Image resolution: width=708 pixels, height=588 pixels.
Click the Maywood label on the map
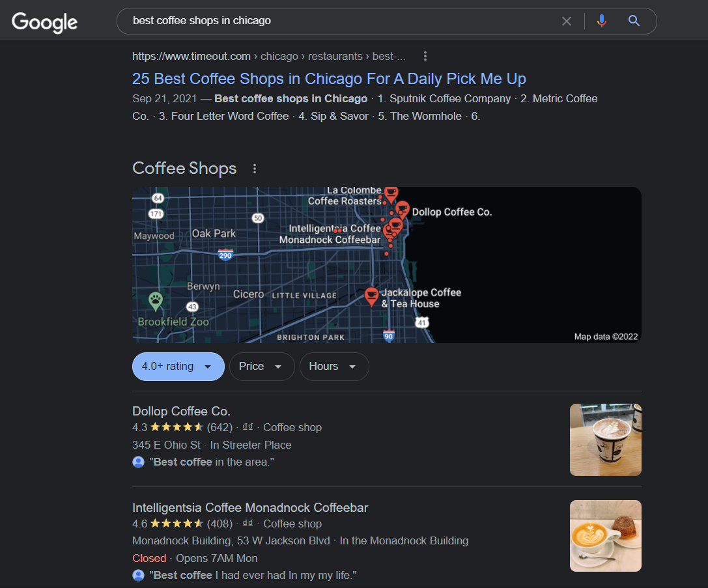point(154,236)
